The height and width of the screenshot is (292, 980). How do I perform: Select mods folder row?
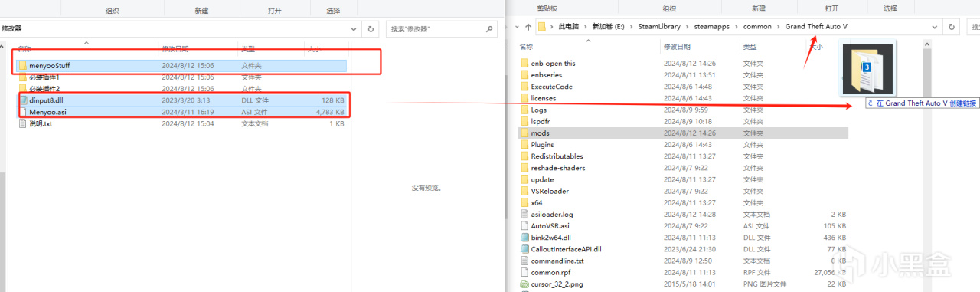[x=683, y=133]
